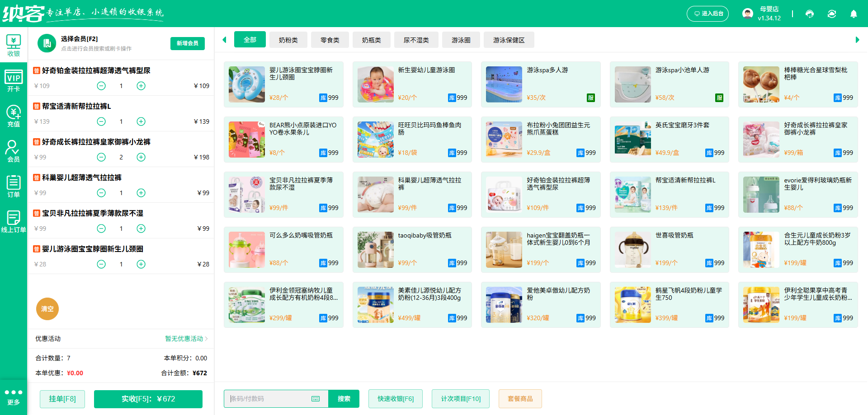Open the 更多 (more) menu at sidebar bottom
This screenshot has width=868, height=415.
click(14, 395)
